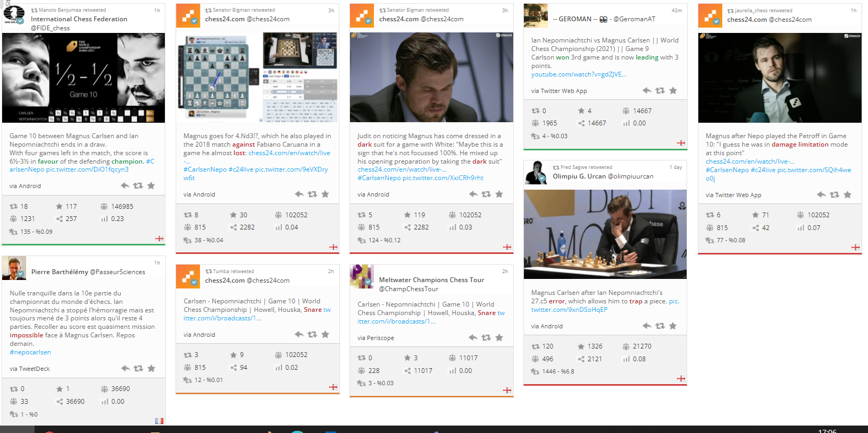Open chess24 avatar on 4.Nd3 tweet

[x=188, y=15]
